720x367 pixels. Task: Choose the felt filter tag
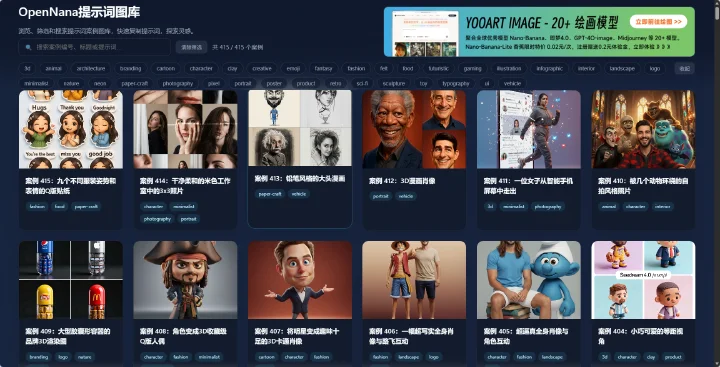click(x=384, y=68)
